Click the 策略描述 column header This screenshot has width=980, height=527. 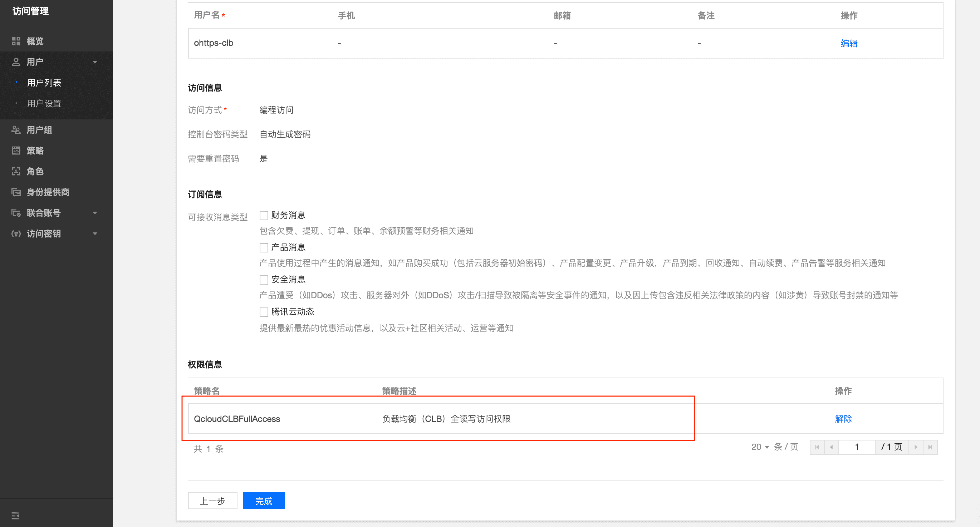pyautogui.click(x=399, y=391)
